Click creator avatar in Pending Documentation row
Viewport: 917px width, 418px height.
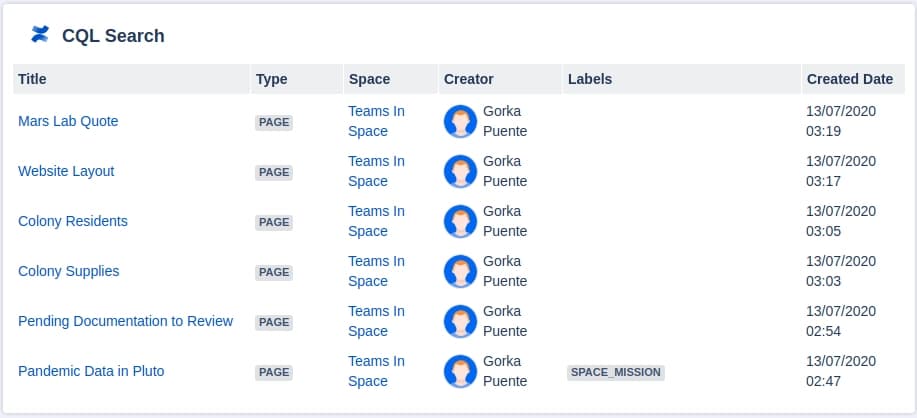460,322
